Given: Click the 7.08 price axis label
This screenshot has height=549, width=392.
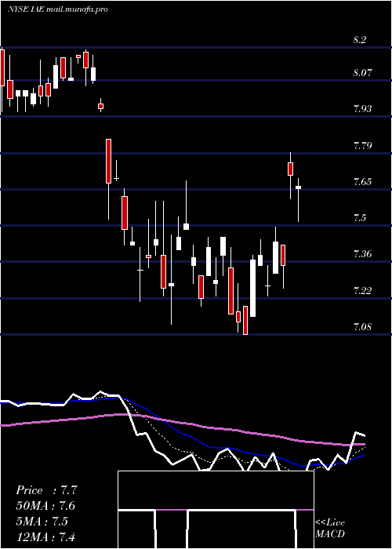Looking at the screenshot, I should 362,327.
